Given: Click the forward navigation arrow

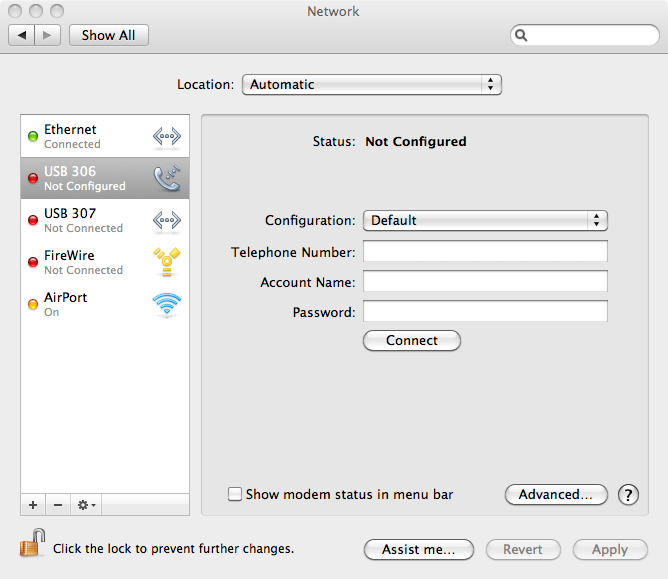Looking at the screenshot, I should [49, 35].
